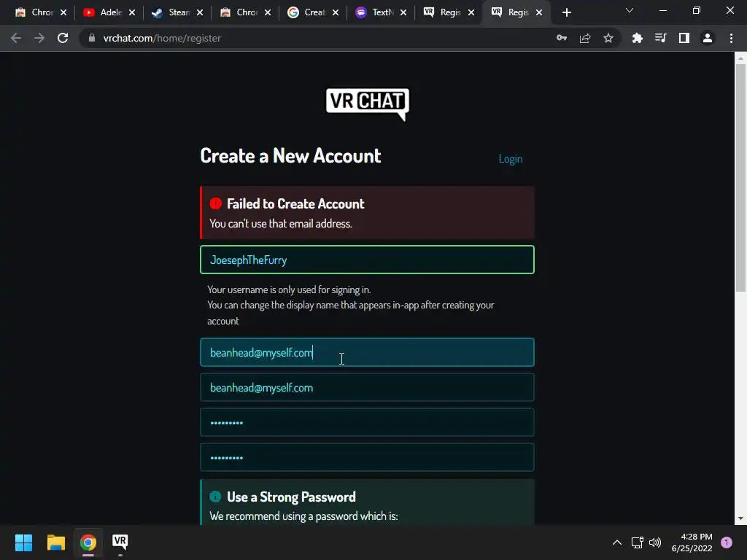Viewport: 747px width, 560px height.
Task: Open media controls icon in toolbar
Action: (660, 38)
